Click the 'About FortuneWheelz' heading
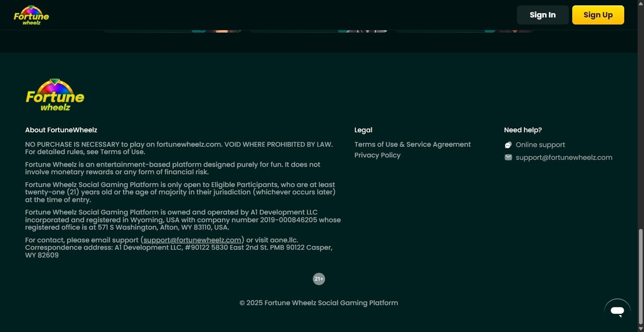 pos(61,130)
